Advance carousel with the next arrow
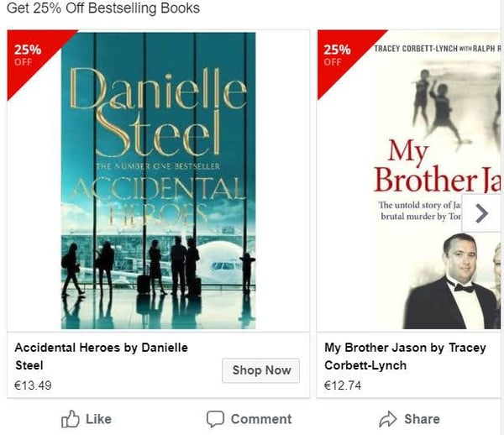The image size is (504, 435). tap(481, 214)
